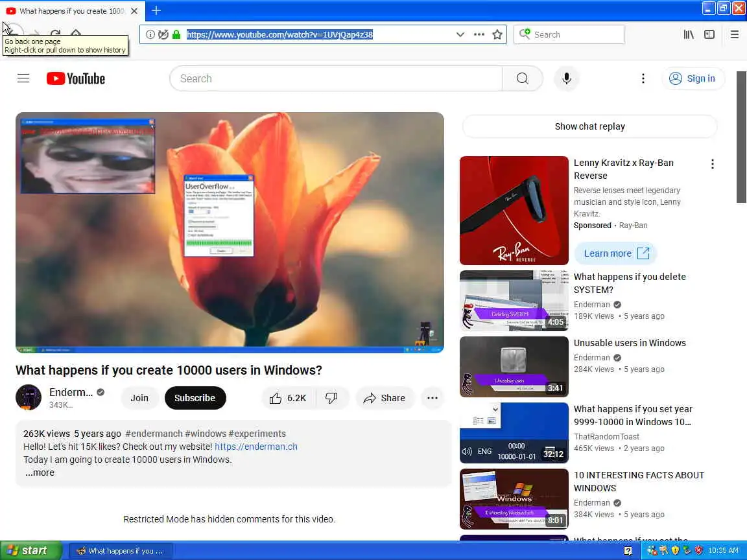Screen dimensions: 747x560
Task: Click the page vertical scrollbar
Action: coord(741,137)
